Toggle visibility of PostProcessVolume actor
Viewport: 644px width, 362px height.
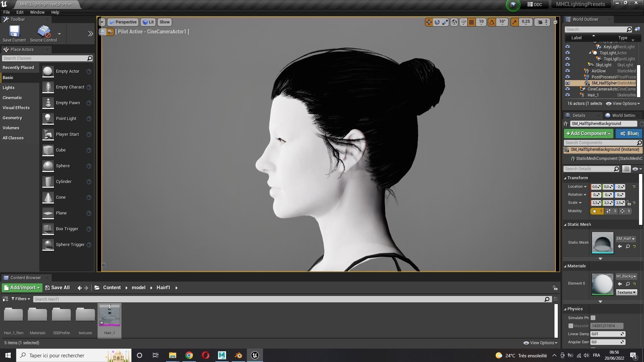pyautogui.click(x=568, y=77)
